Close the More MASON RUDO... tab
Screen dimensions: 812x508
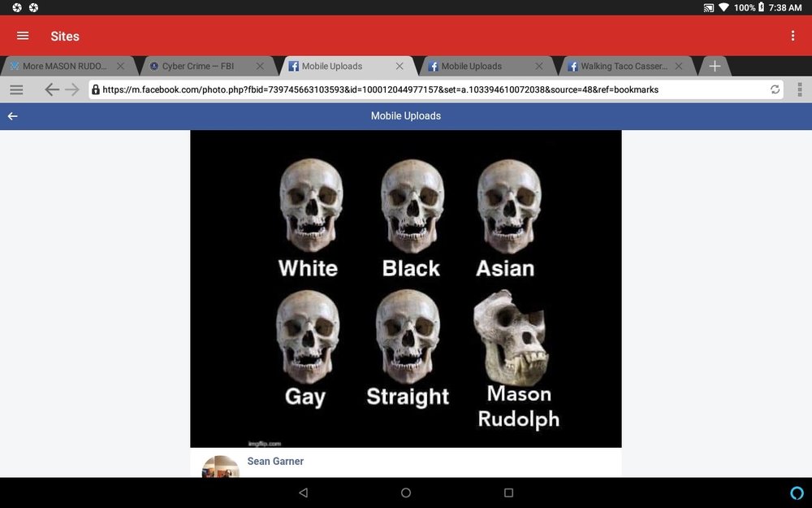[121, 67]
